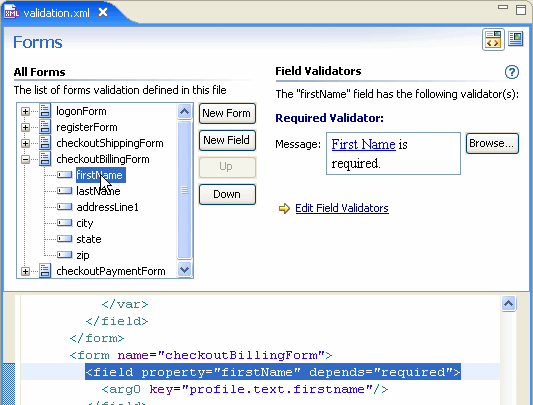Click the checkoutPaymentForm form icon
The height and width of the screenshot is (405, 533).
(45, 271)
